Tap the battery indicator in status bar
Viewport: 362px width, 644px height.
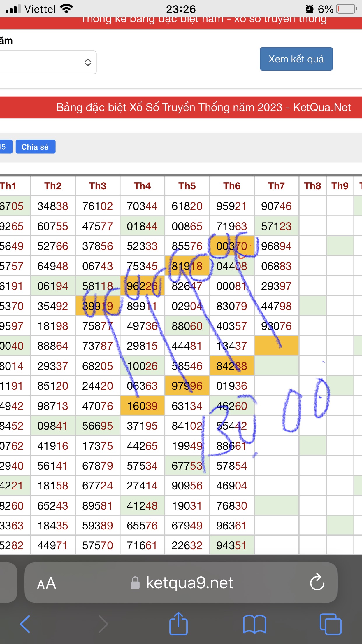tap(346, 9)
